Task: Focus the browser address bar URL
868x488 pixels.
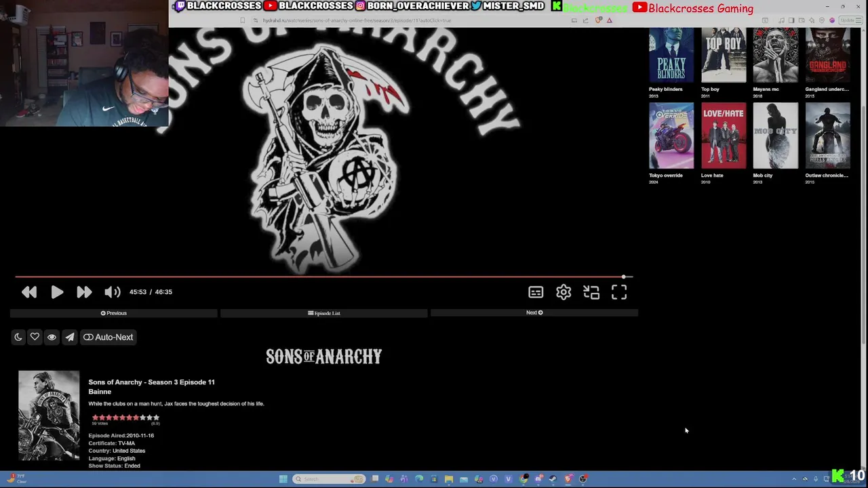Action: tap(357, 20)
